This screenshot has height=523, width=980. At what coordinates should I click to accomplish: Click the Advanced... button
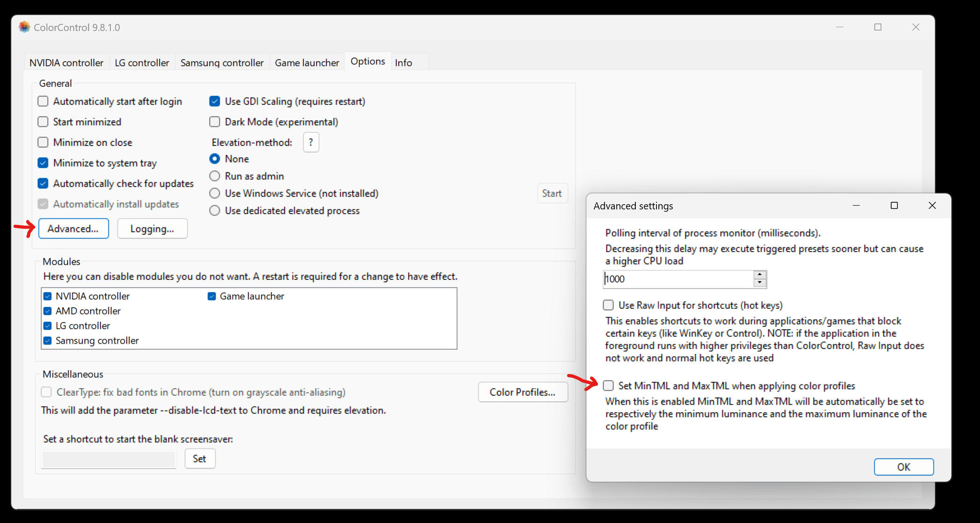(73, 229)
